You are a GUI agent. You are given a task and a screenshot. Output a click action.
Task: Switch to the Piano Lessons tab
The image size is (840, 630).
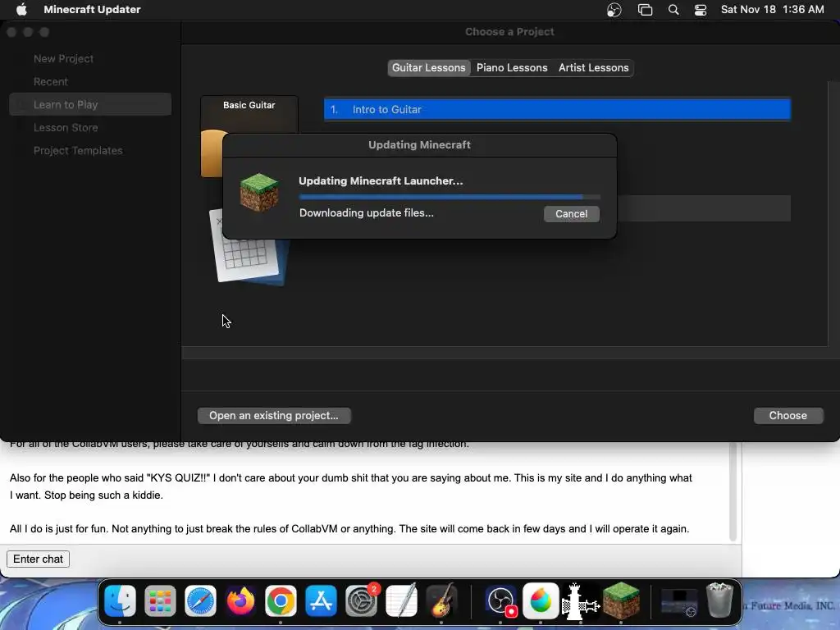[x=512, y=68]
